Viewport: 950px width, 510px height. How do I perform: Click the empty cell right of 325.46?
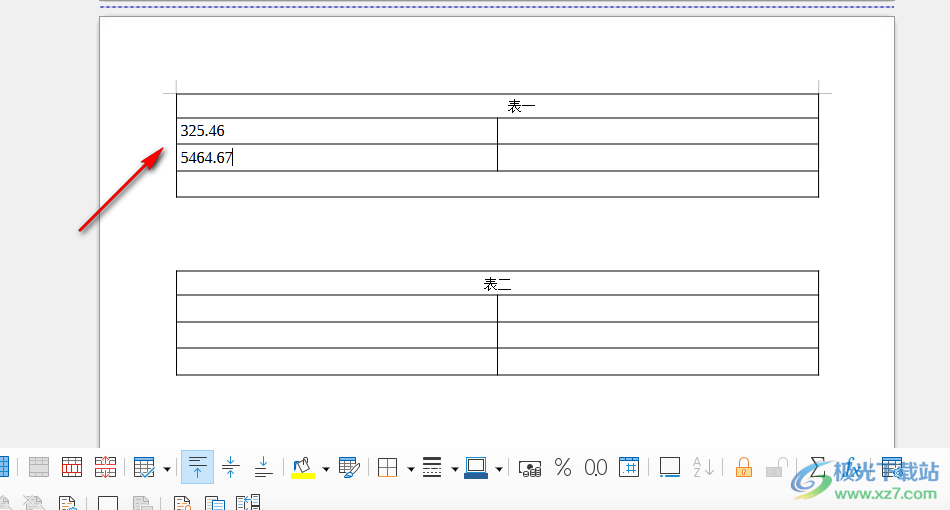658,131
